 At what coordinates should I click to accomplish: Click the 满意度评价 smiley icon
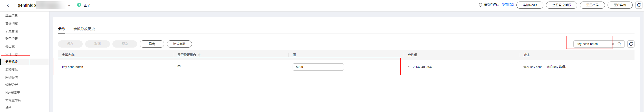point(480,5)
